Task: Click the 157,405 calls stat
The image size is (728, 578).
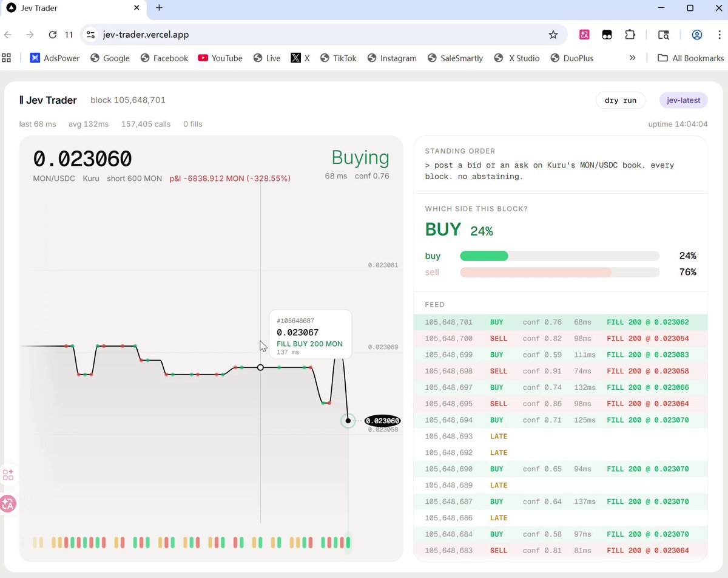Action: click(146, 124)
